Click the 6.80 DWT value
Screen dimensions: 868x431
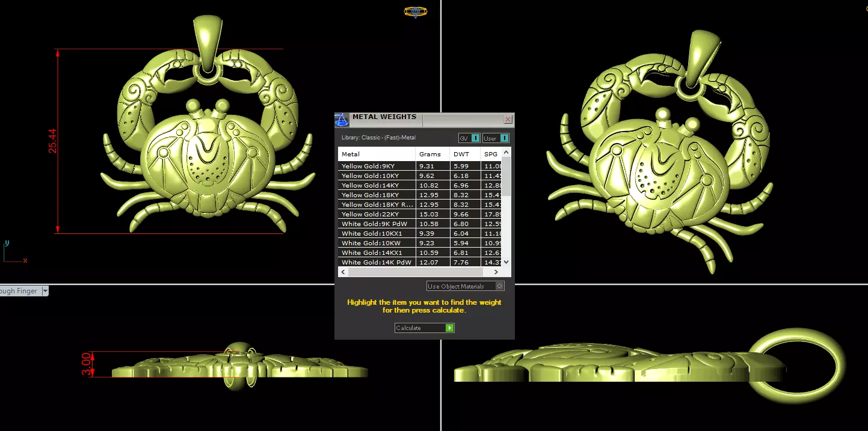(x=461, y=224)
